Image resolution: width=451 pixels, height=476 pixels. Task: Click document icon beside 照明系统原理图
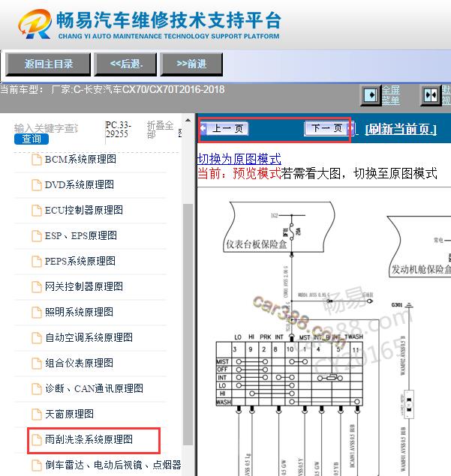click(37, 313)
